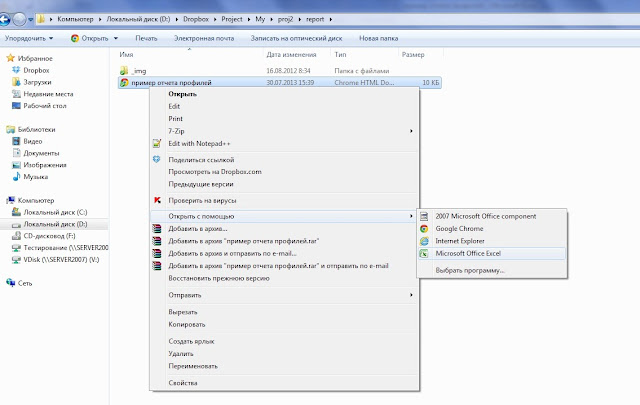Click the Chrome icon on the Открыть toolbar button

coord(75,38)
